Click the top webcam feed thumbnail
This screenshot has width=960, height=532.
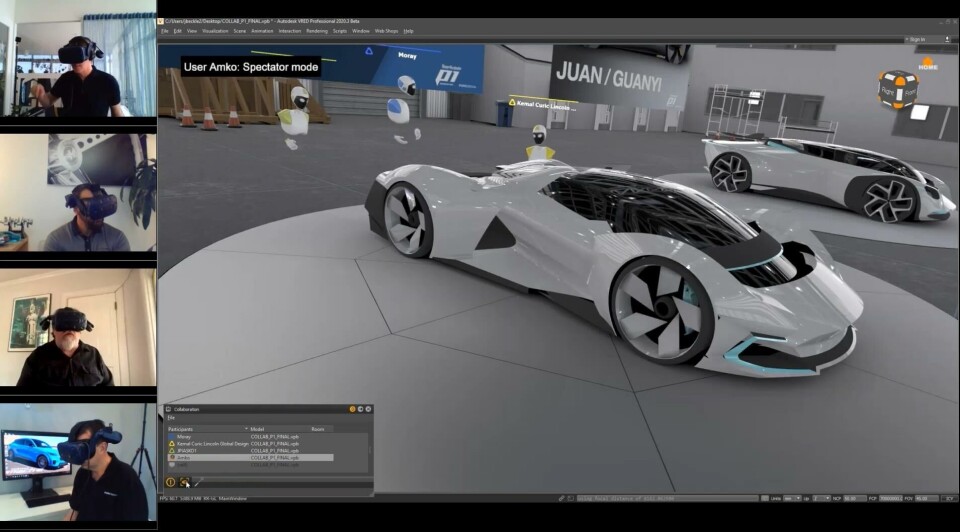78,60
